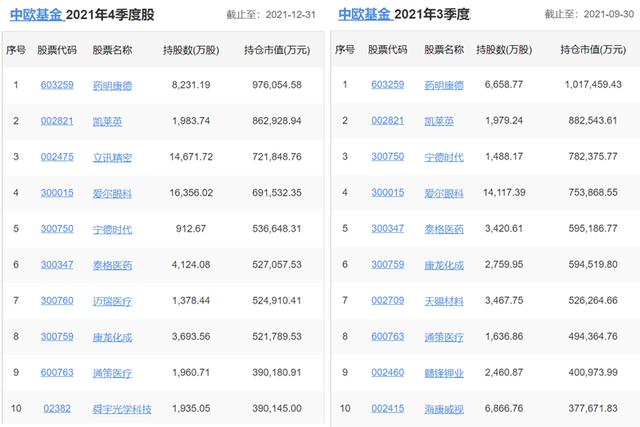640x427 pixels.
Task: Select the 1,017,459.43 market value cell
Action: pos(593,85)
